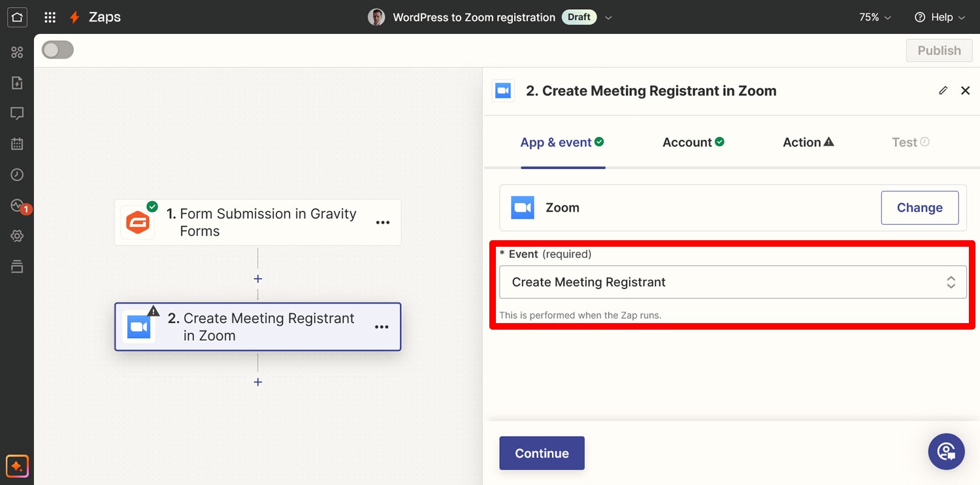
Task: Select step 1 Form Submission in Gravity Forms
Action: click(257, 223)
